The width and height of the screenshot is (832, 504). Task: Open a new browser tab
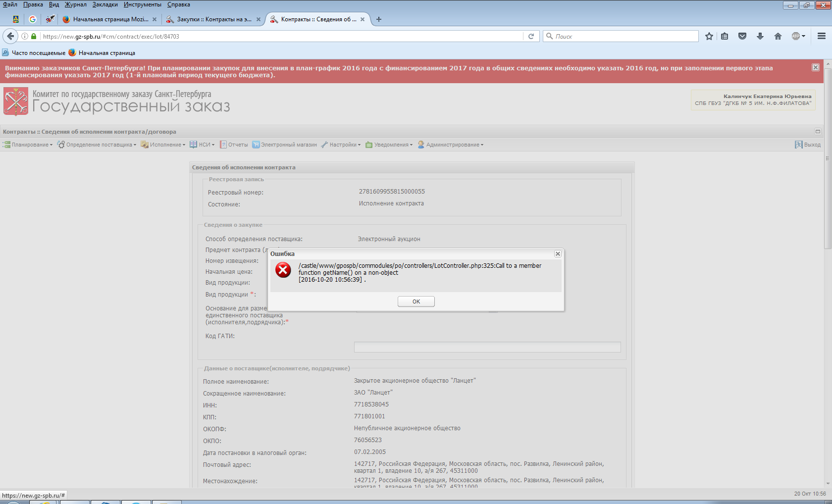(379, 19)
